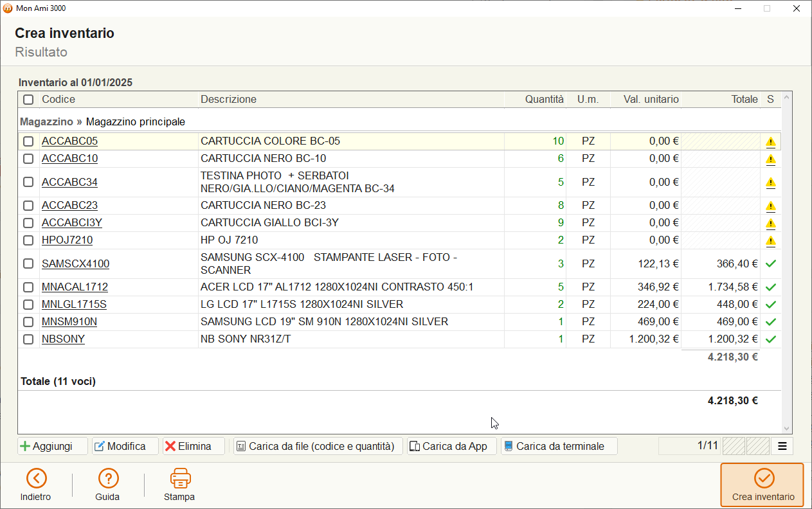812x509 pixels.
Task: Click Carica da file (codice e quantità)
Action: pyautogui.click(x=318, y=446)
